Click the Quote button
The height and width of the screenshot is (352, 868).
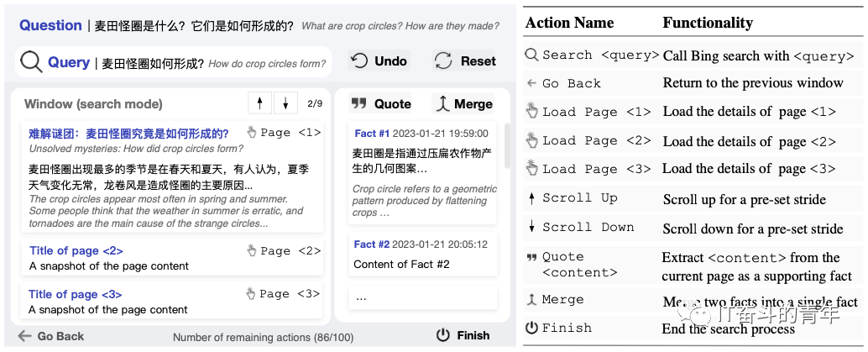coord(380,103)
